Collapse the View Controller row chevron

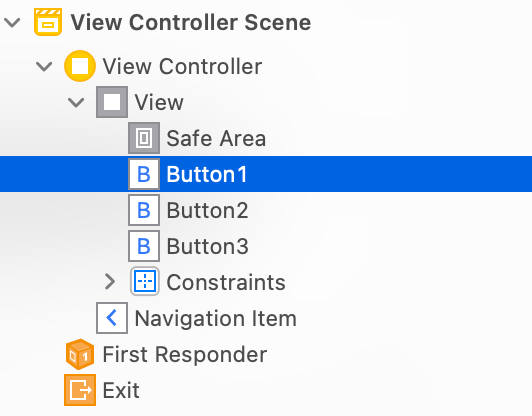(44, 67)
